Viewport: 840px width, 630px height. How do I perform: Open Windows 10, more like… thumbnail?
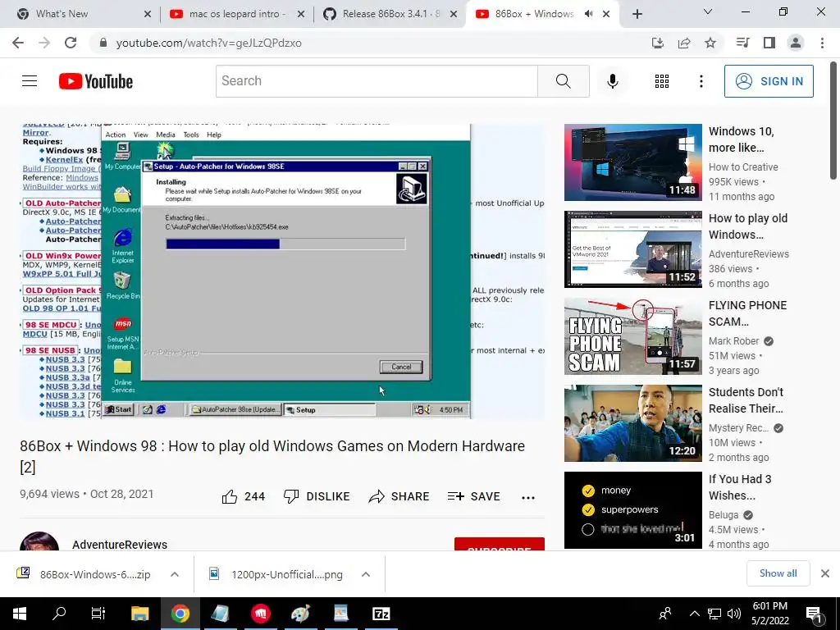click(x=632, y=162)
